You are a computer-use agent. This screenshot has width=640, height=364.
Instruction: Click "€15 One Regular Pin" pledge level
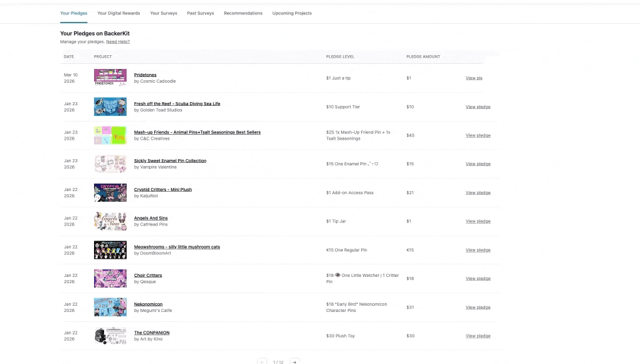[x=347, y=250]
